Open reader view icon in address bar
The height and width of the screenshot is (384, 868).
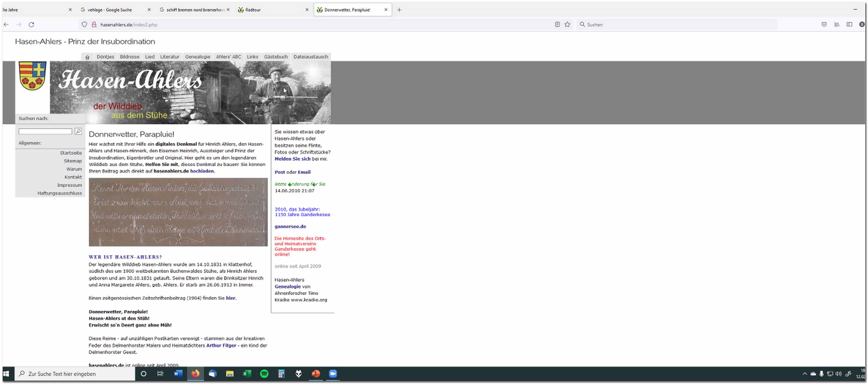point(557,25)
